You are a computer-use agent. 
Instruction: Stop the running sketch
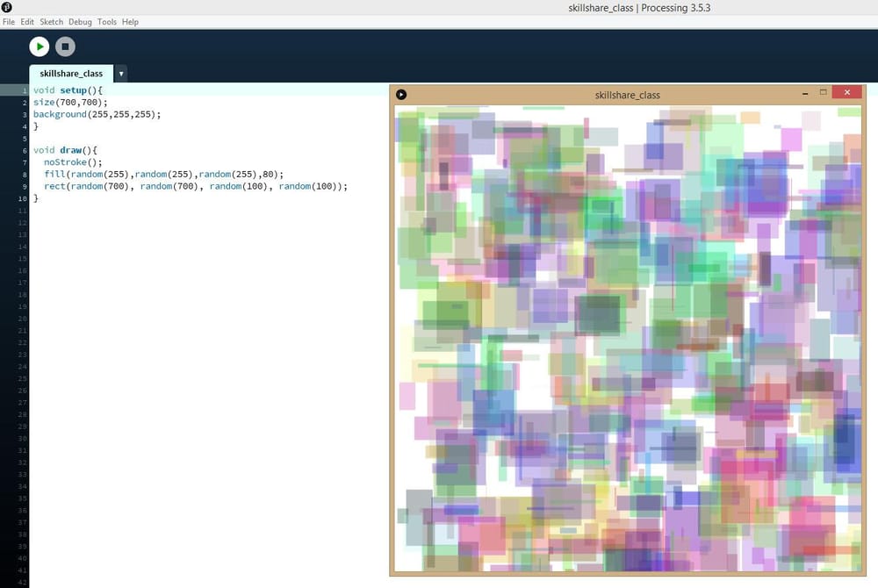pyautogui.click(x=65, y=47)
